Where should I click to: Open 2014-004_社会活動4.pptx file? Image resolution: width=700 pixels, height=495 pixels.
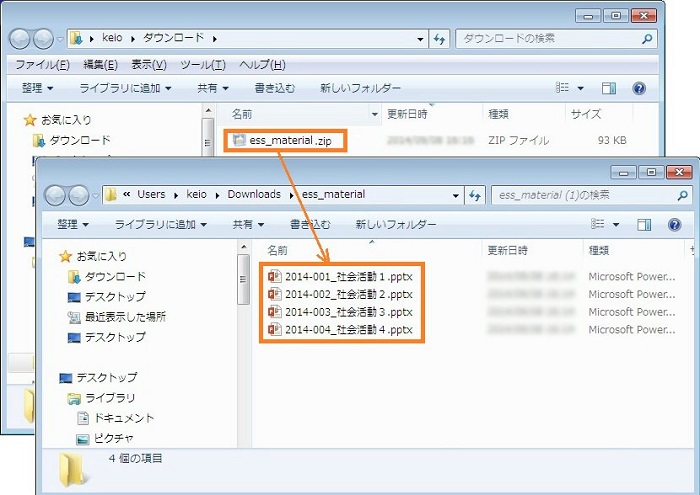(342, 329)
